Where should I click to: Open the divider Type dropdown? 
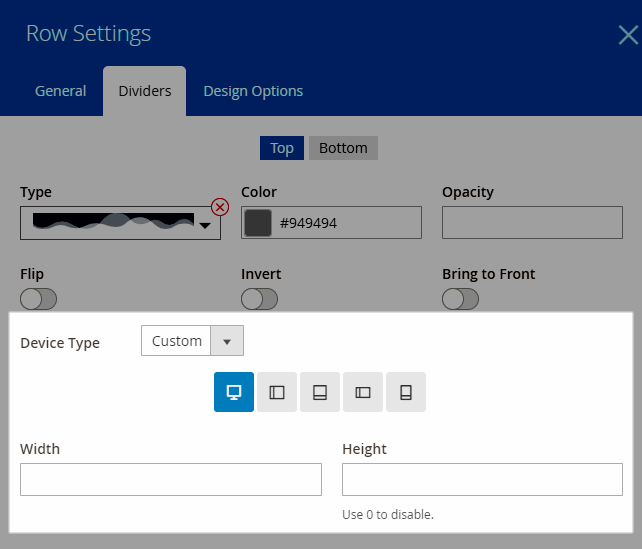pyautogui.click(x=120, y=223)
